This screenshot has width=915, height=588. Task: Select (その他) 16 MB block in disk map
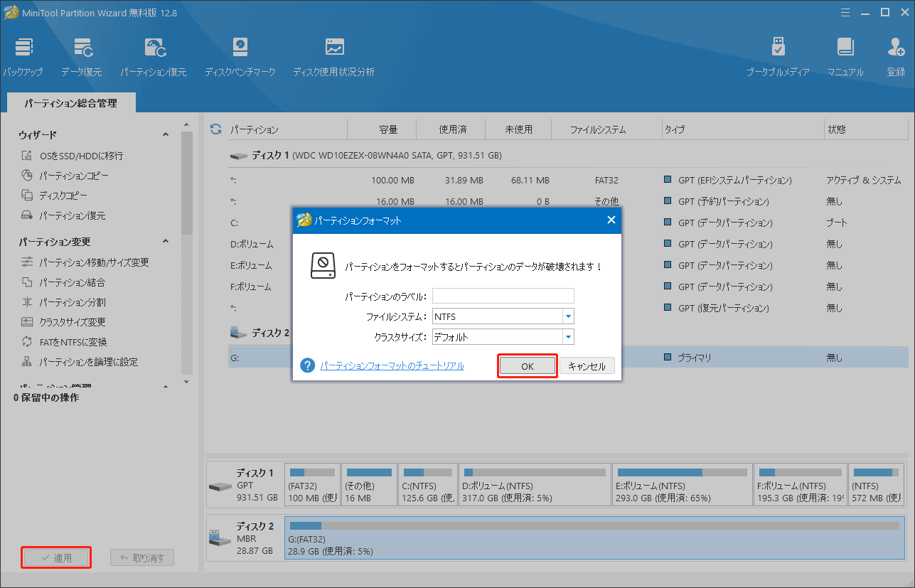pos(369,485)
